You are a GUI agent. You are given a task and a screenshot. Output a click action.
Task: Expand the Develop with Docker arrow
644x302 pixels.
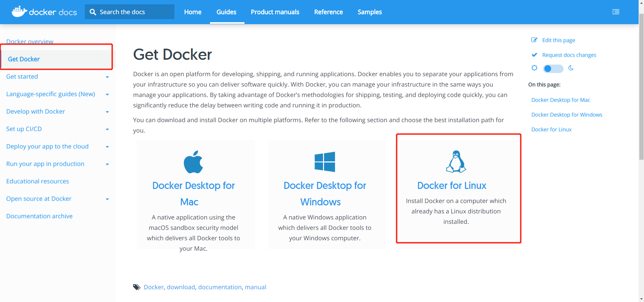coord(107,112)
